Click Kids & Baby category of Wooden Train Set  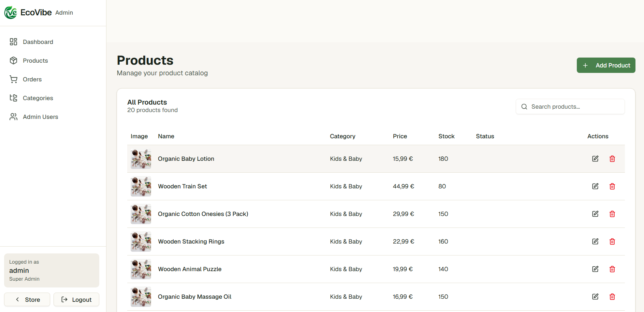346,186
